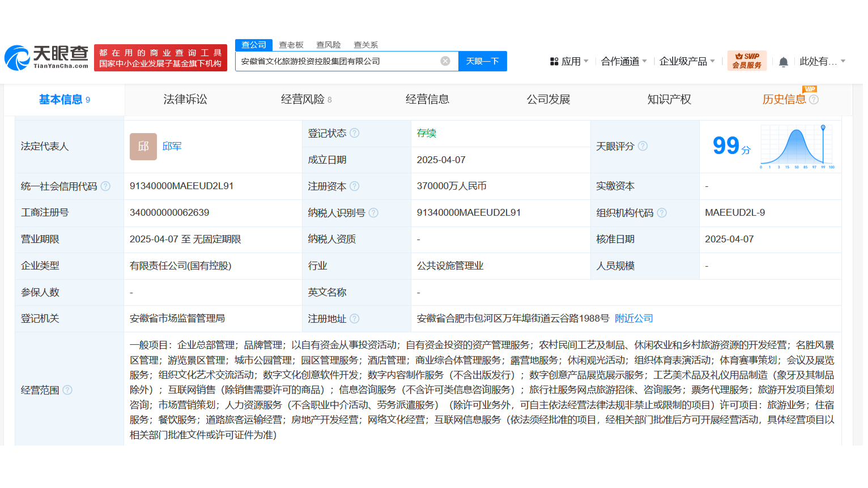Show help for 经营范围

tap(67, 390)
